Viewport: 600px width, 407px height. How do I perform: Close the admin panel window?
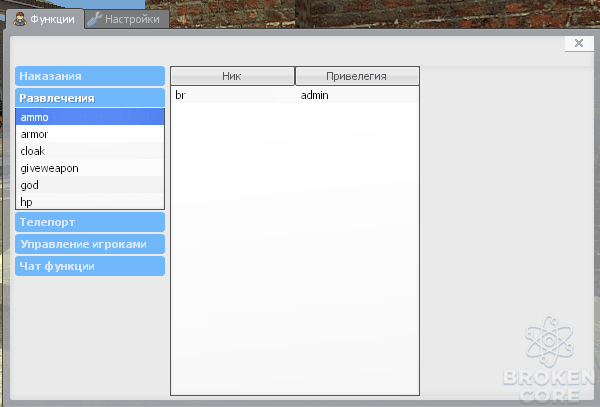[x=579, y=43]
